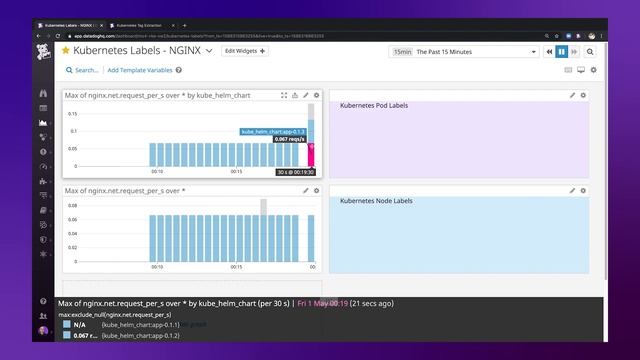This screenshot has width=640, height=360.
Task: Click the '0.067 reqs/s' tooltip value
Action: point(289,139)
